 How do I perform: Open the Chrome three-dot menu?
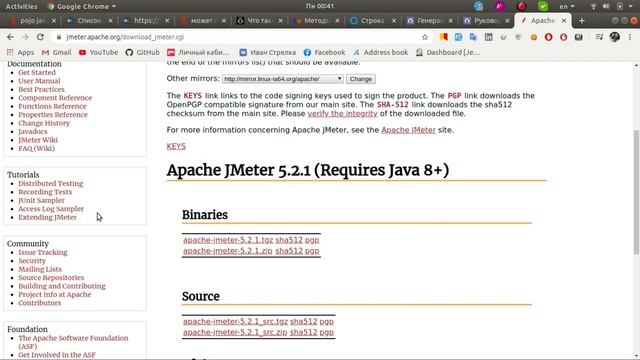pos(630,37)
